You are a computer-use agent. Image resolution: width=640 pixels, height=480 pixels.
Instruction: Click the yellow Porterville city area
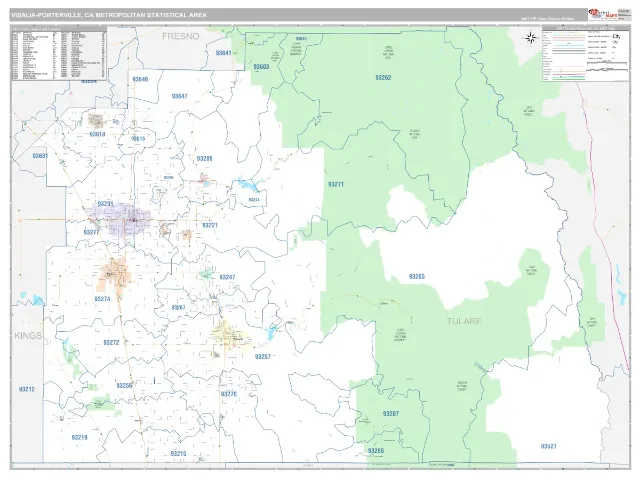point(231,337)
